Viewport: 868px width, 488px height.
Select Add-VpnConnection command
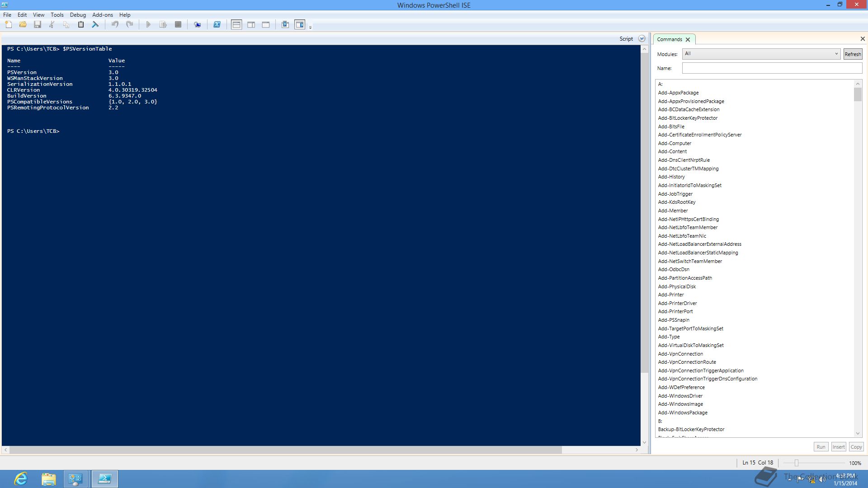pyautogui.click(x=680, y=354)
